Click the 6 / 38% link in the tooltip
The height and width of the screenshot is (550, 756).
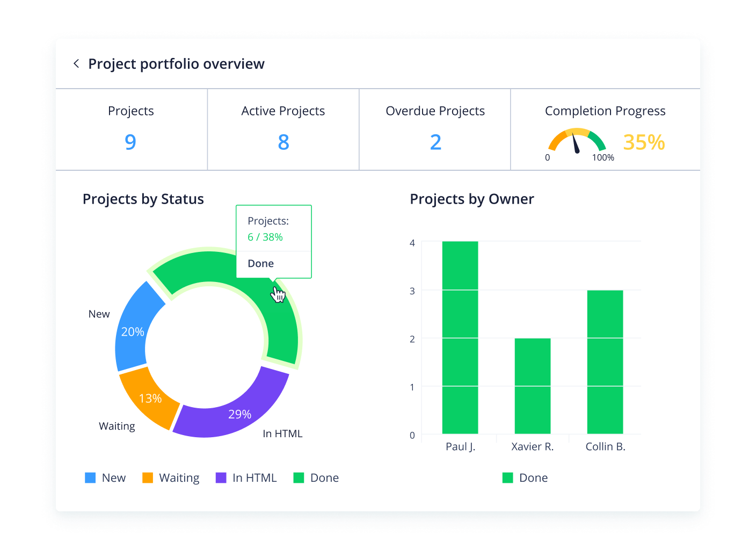[265, 237]
